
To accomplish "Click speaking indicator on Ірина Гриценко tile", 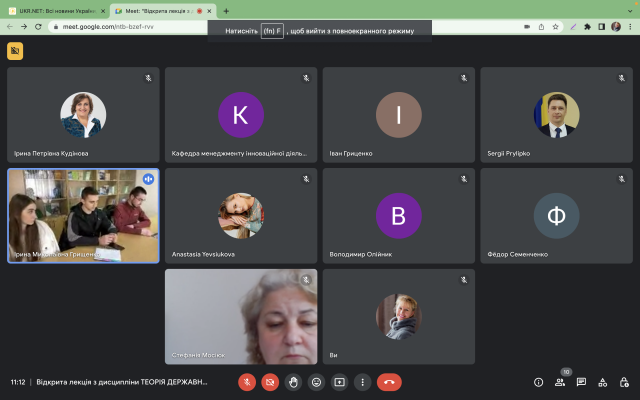I will 149,179.
